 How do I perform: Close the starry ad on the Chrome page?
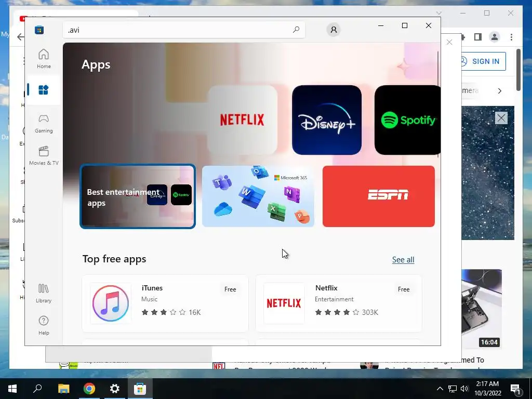click(x=501, y=118)
